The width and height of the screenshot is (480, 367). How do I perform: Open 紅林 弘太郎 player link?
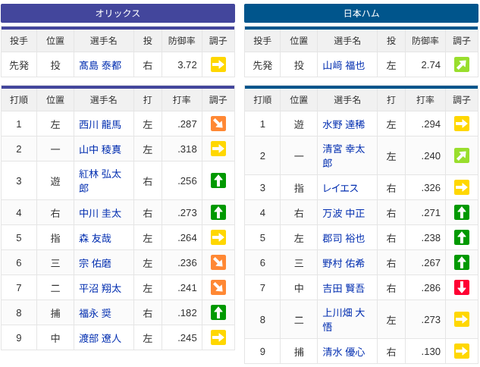[100, 181]
